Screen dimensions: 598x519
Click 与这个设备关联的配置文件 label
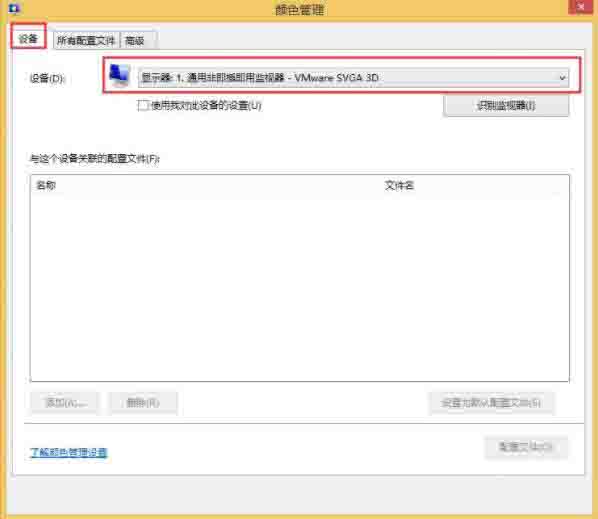(95, 159)
